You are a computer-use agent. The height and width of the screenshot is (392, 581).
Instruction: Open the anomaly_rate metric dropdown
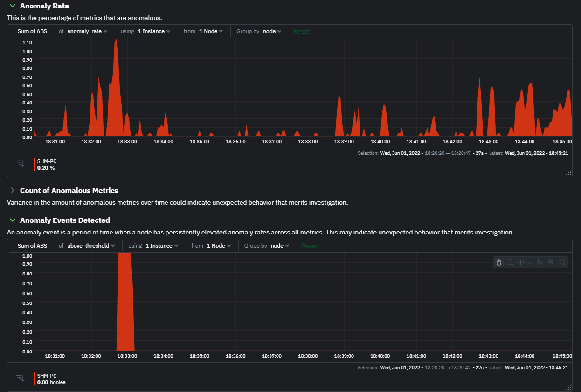coord(85,31)
